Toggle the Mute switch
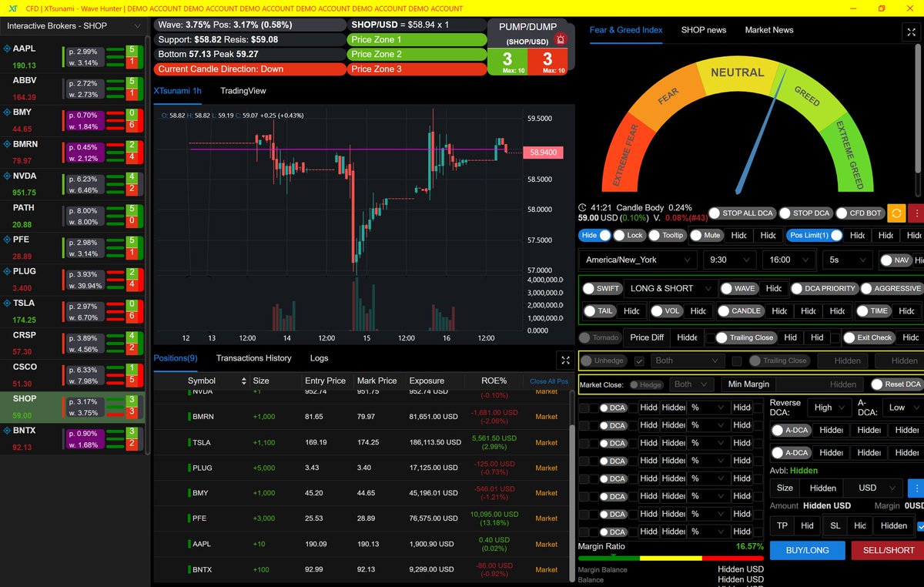924x587 pixels. click(x=707, y=235)
